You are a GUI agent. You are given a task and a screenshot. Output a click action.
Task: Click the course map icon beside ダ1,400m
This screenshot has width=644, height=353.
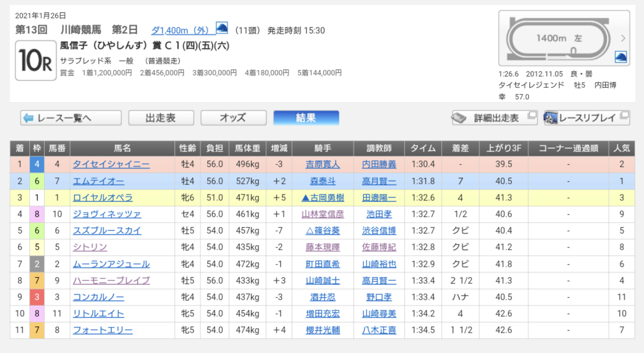pyautogui.click(x=222, y=28)
